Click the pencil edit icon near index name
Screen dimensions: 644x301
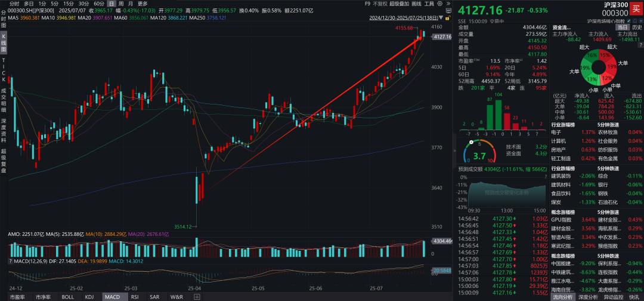click(x=629, y=21)
